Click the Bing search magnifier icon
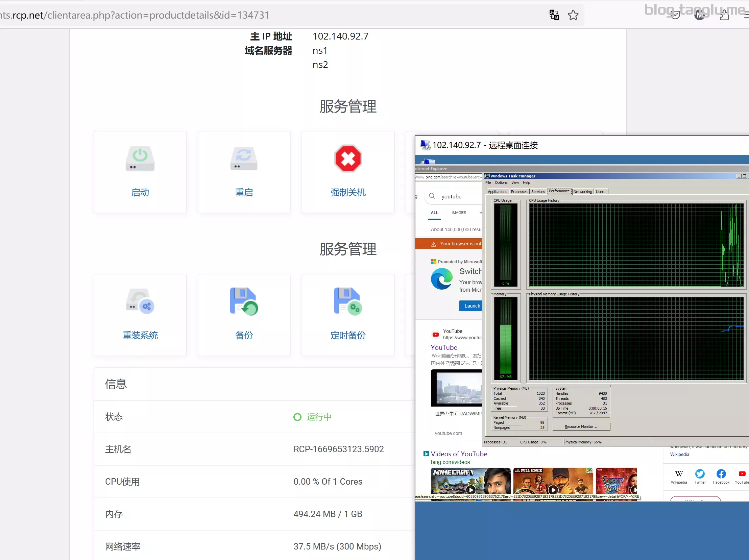749x560 pixels. tap(432, 196)
